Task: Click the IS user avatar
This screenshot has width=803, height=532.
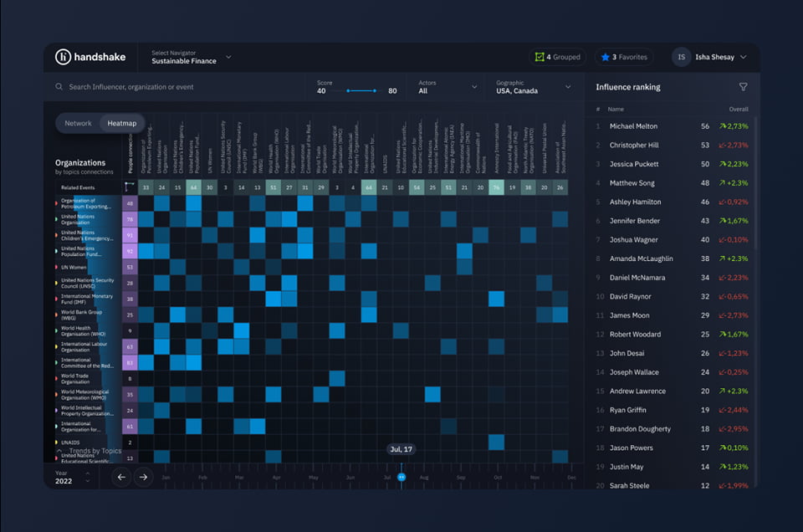Action: (x=681, y=57)
